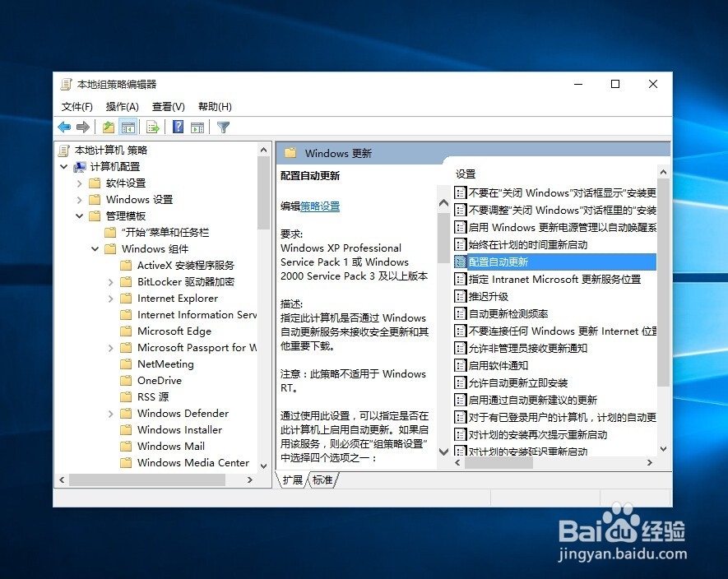
Task: Toggle the show/hide action pane icon
Action: point(197,127)
